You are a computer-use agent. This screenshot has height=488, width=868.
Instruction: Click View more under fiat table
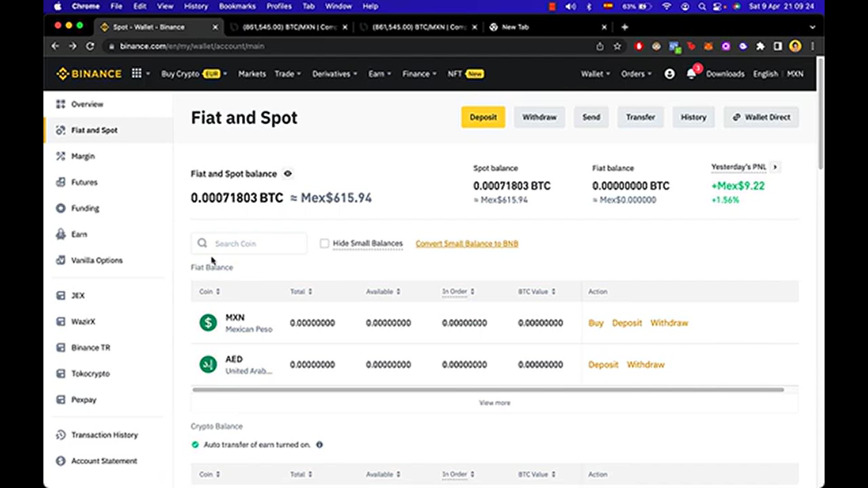click(x=495, y=403)
